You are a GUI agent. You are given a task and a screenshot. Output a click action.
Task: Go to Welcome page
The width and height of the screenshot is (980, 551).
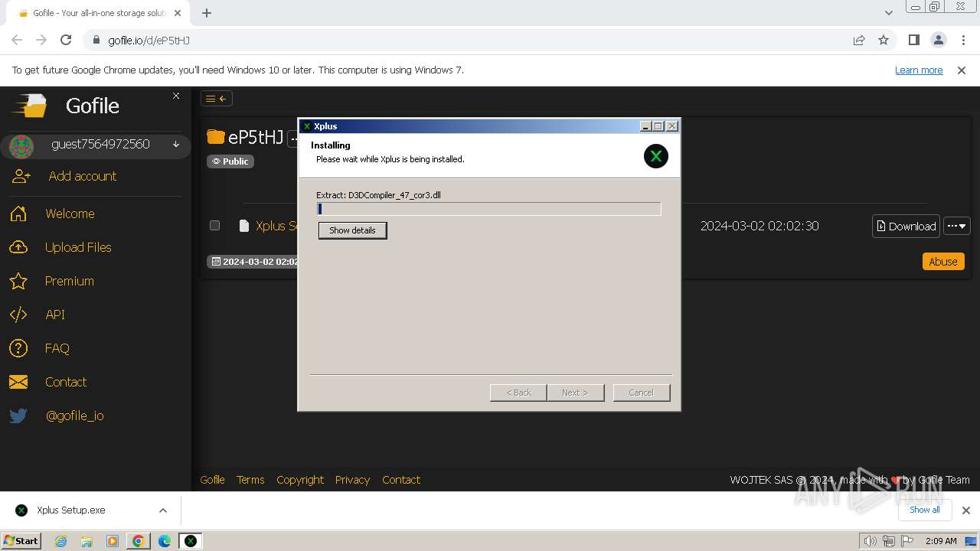(x=70, y=214)
